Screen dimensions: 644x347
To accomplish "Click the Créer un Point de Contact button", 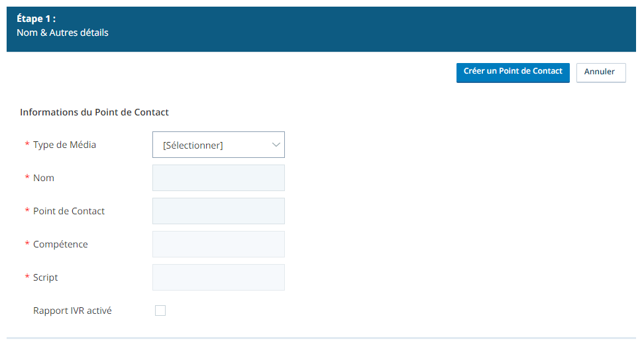I will [513, 73].
